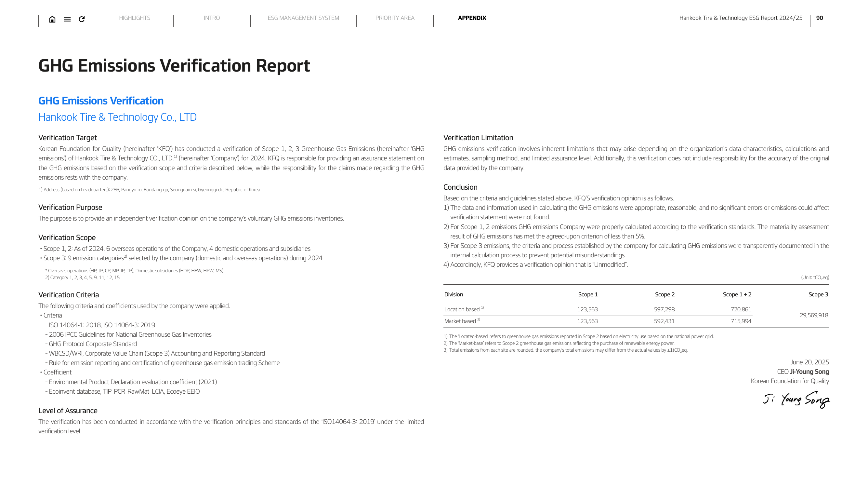Screen dimensions: 868x488
Task: Click the blue 'GHG Emissions Verification' heading
Action: pyautogui.click(x=101, y=101)
